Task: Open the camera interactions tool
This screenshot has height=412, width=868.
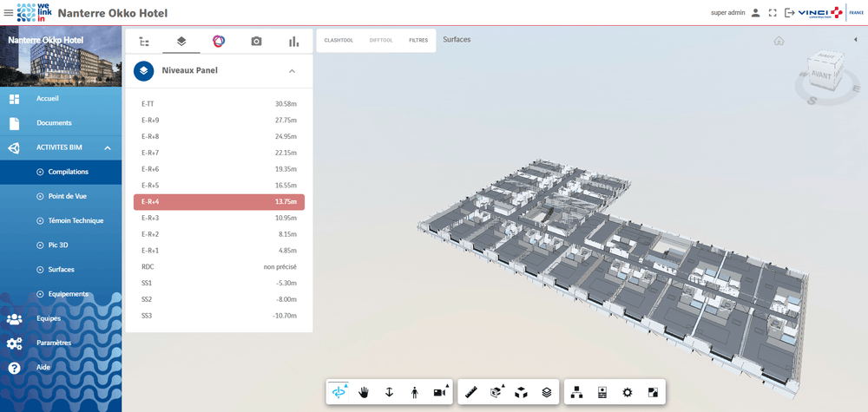Action: coord(441,392)
